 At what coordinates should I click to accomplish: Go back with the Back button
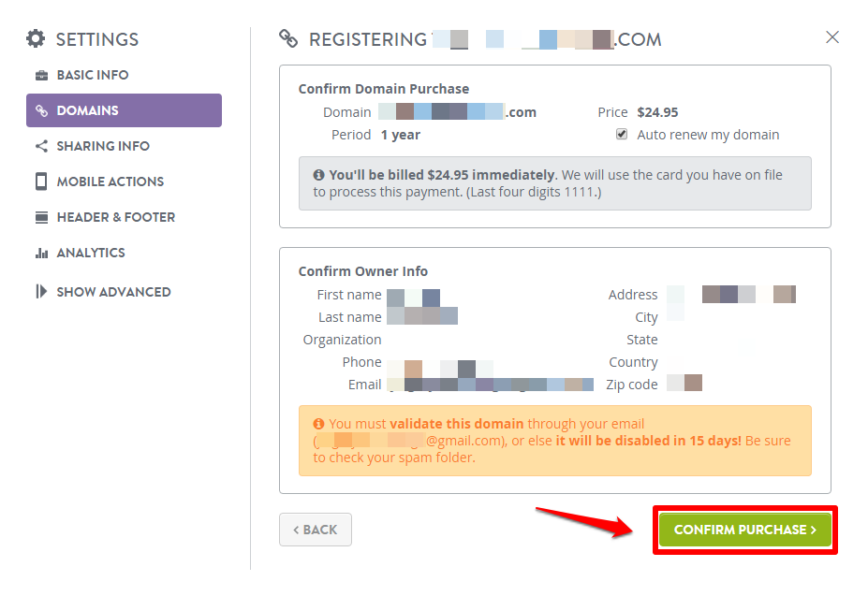tap(316, 530)
